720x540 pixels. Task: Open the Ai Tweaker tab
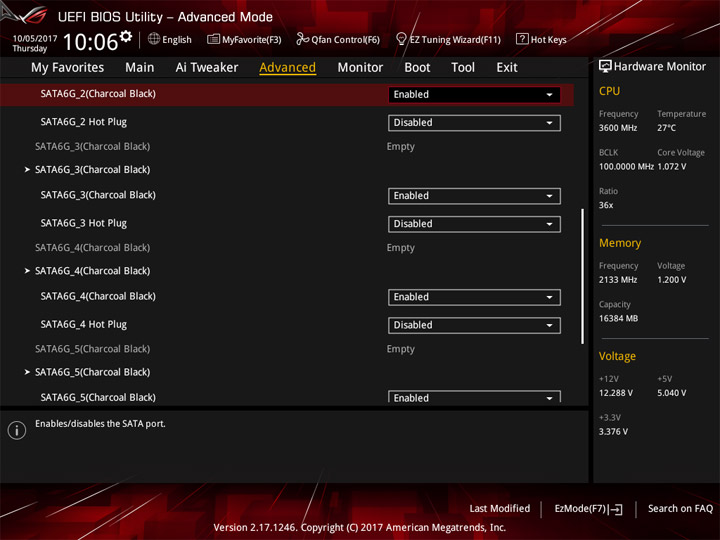click(207, 68)
